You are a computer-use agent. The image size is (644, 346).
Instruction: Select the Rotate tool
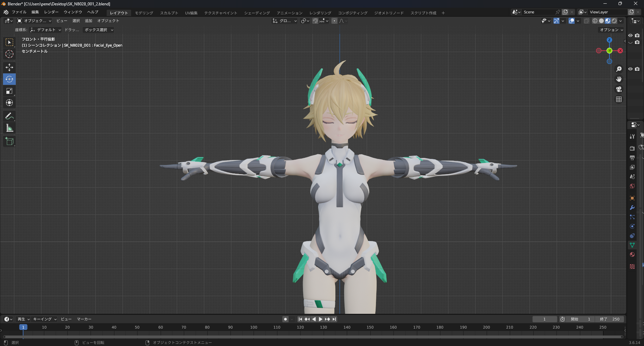pos(9,79)
